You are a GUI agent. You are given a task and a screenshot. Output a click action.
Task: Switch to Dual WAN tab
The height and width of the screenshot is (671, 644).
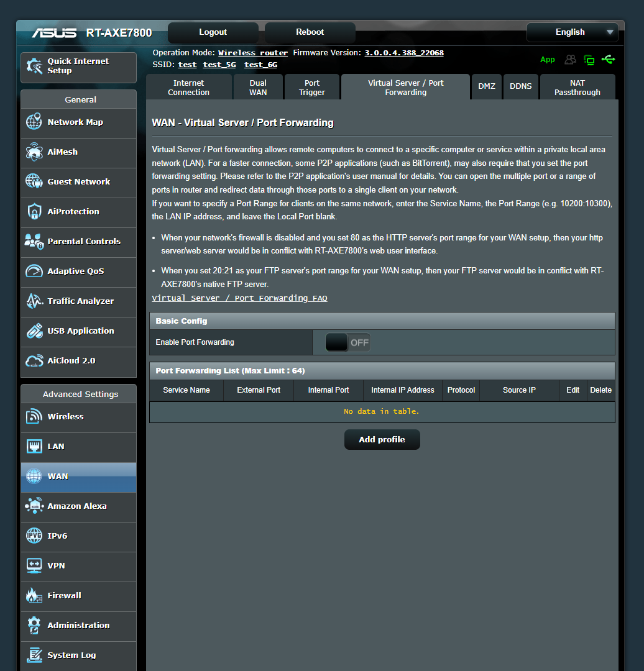(x=258, y=88)
